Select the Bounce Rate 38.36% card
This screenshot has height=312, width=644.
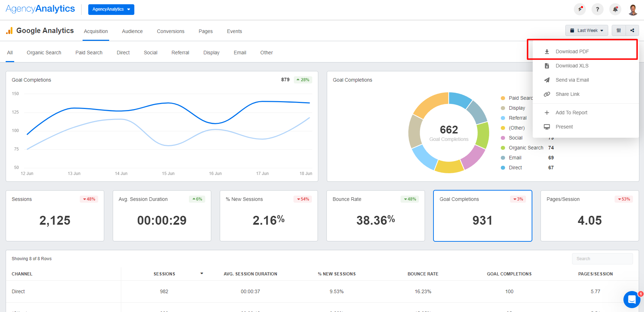[376, 216]
